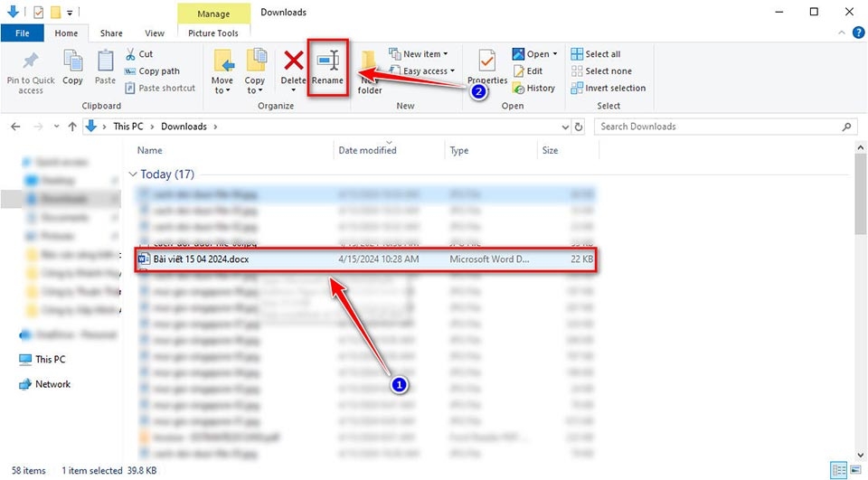
Task: Click Invert selection
Action: pos(609,88)
